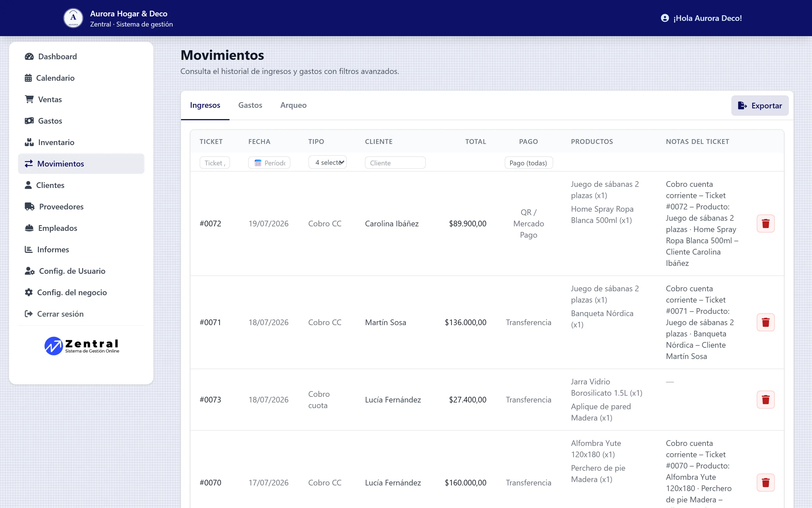This screenshot has width=812, height=508.
Task: Click the Informes chart icon
Action: tap(28, 250)
